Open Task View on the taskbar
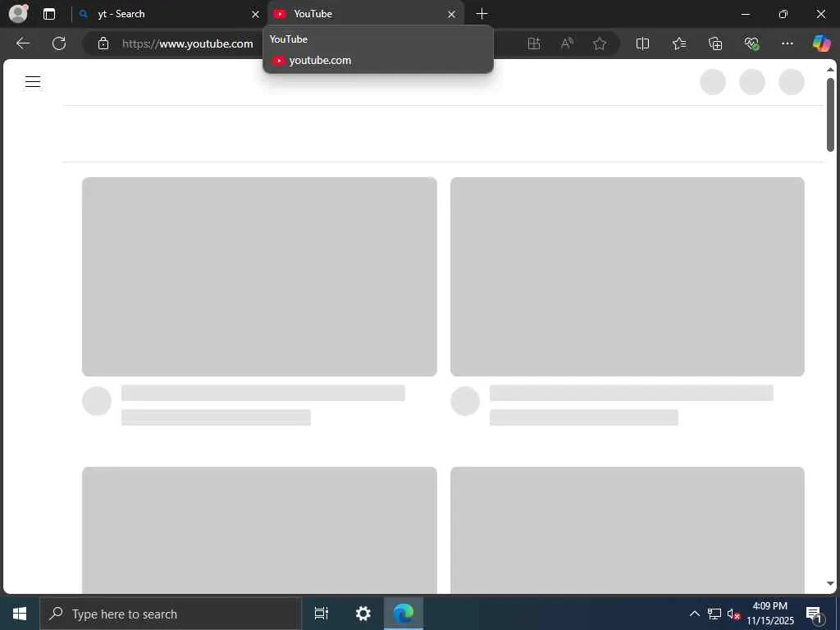 322,614
